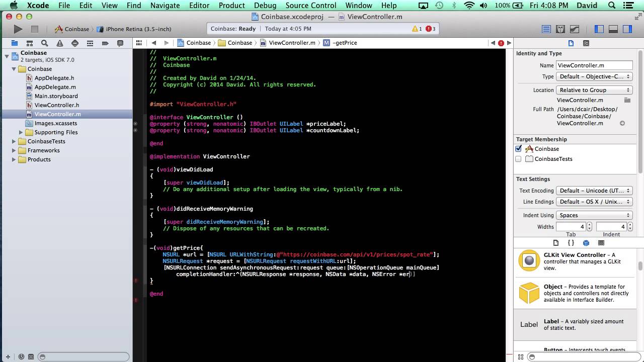
Task: Open the Find menu
Action: pos(134,6)
